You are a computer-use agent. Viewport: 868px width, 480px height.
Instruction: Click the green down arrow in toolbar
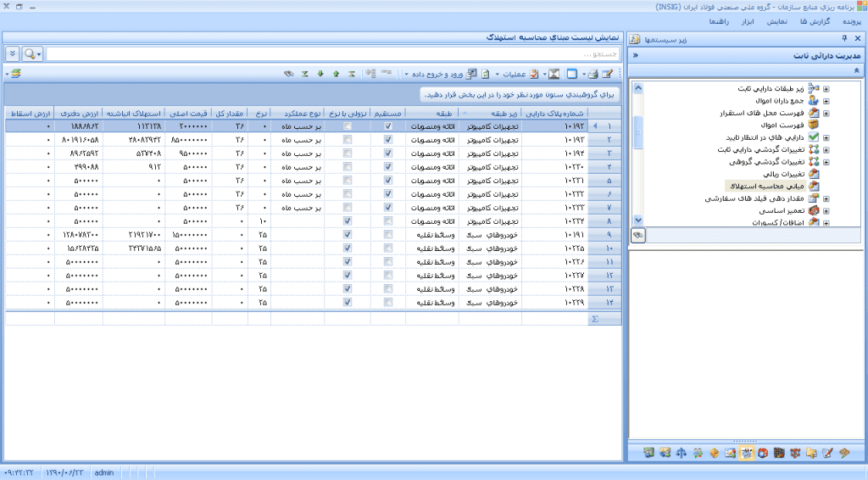coord(320,74)
